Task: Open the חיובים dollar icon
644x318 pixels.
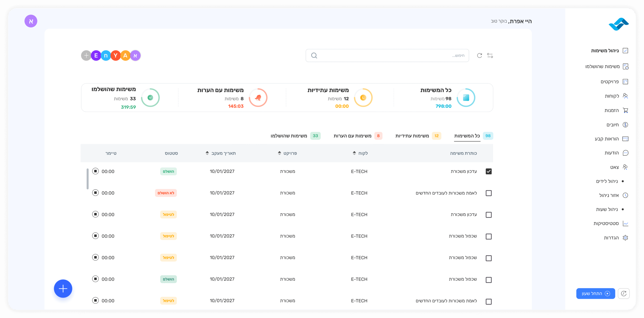Action: coord(625,125)
